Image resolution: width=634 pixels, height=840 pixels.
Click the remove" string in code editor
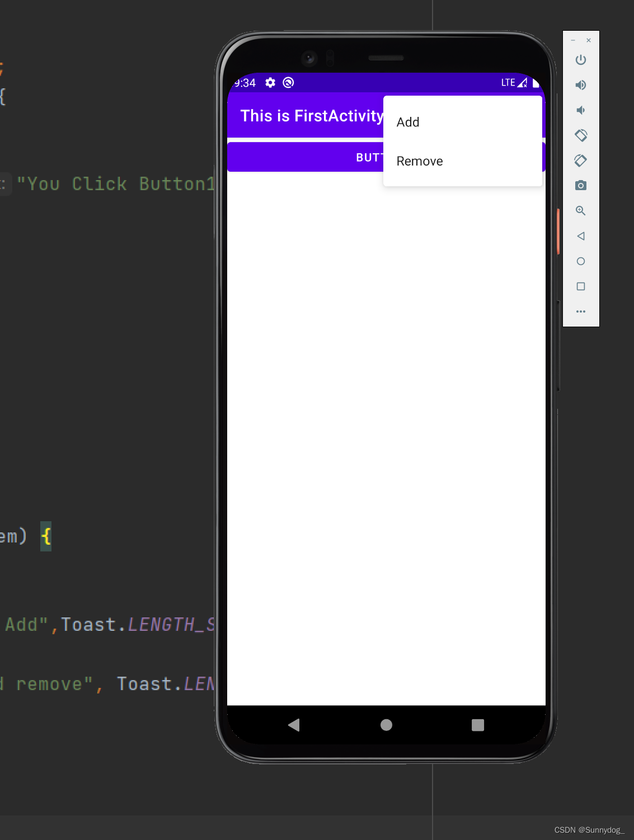coord(54,683)
